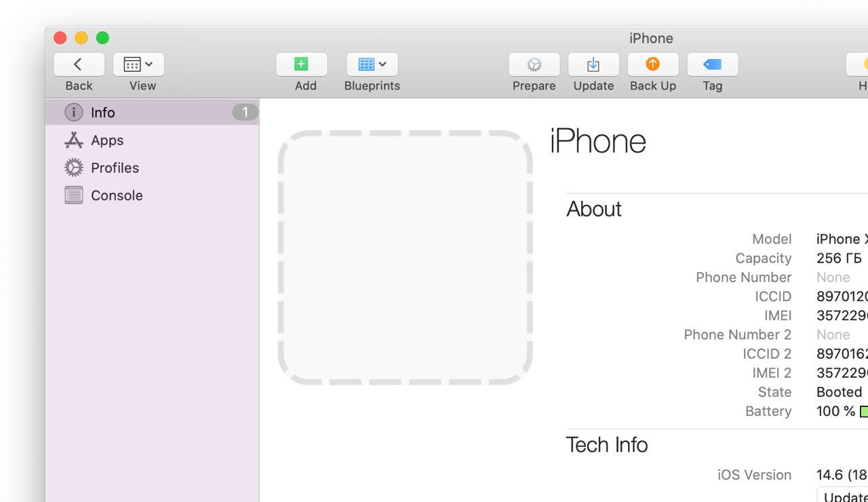
Task: Click the Phone Number 2 label
Action: point(737,334)
